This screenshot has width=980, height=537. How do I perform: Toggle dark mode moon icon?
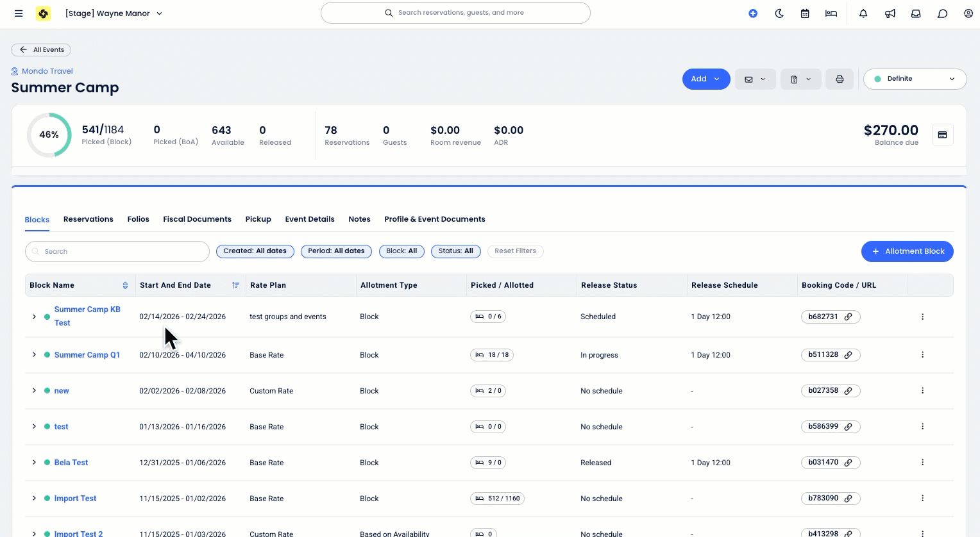(779, 13)
